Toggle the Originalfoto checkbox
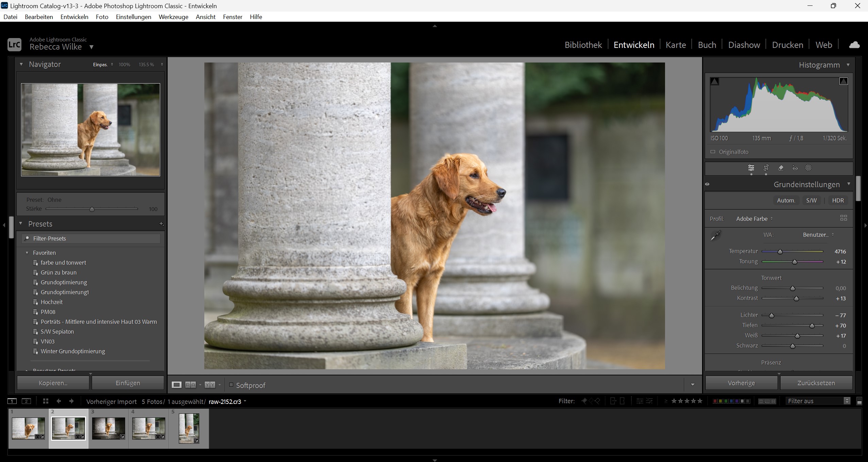868x462 pixels. click(713, 152)
